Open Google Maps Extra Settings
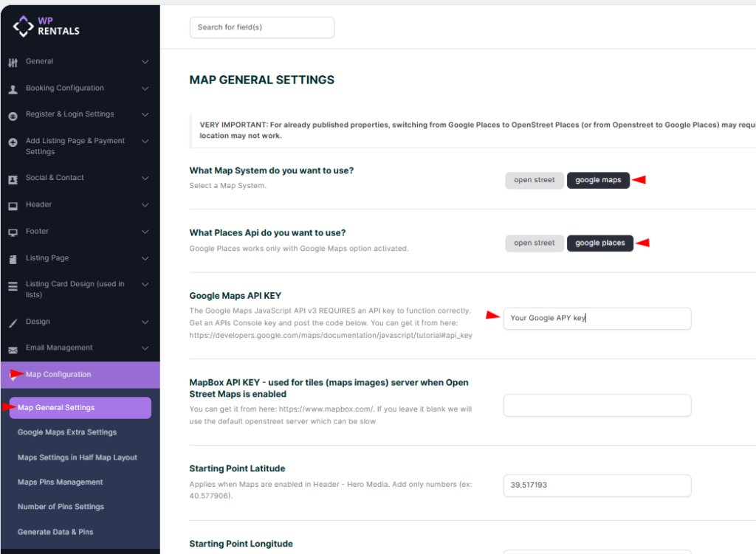756x554 pixels. [x=67, y=432]
